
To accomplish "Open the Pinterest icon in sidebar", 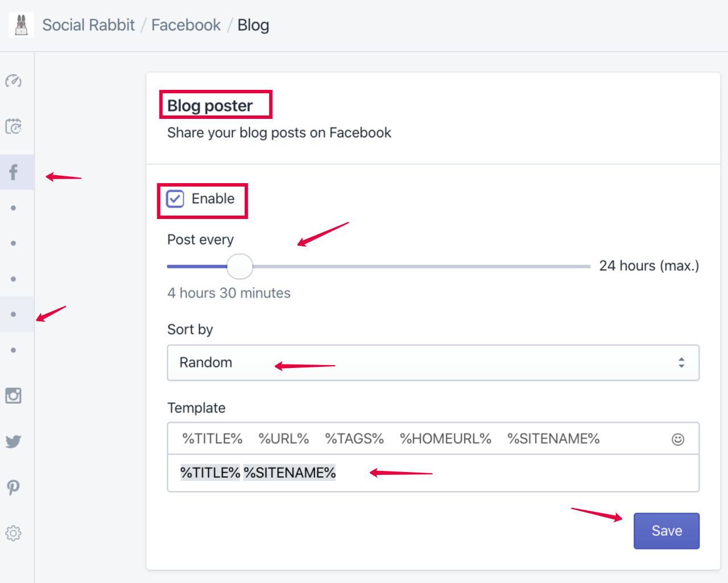I will coord(14,487).
